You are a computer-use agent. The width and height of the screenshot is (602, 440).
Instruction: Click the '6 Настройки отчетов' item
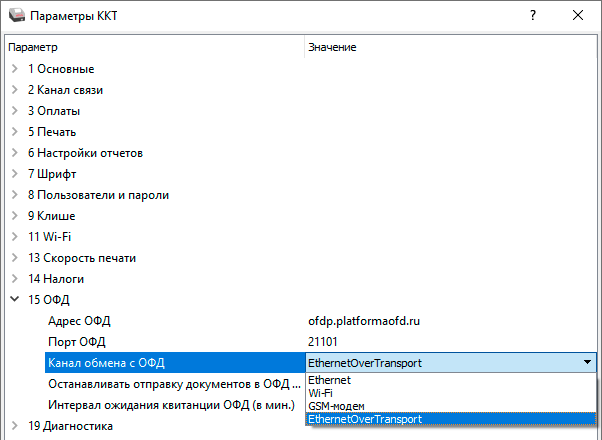coord(85,153)
